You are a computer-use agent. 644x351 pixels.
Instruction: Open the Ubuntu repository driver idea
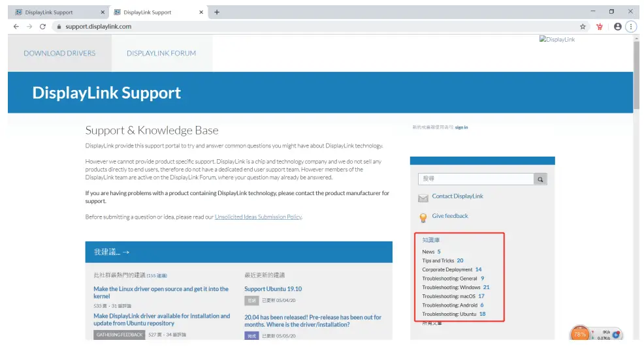pos(162,320)
